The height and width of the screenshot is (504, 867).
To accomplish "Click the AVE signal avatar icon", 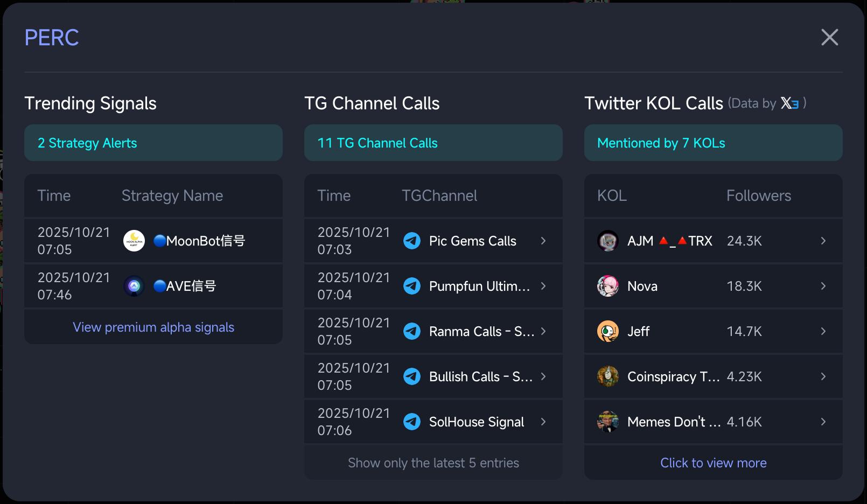I will tap(134, 286).
